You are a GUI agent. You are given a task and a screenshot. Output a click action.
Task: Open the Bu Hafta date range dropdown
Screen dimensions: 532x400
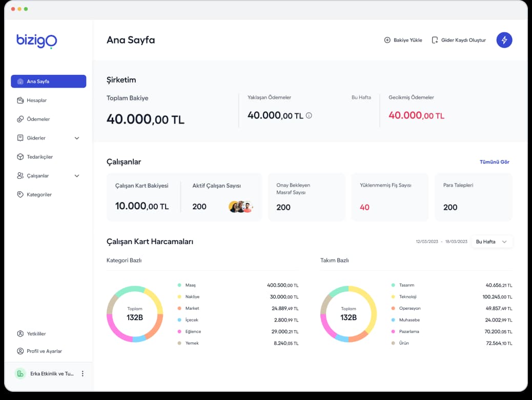tap(492, 242)
